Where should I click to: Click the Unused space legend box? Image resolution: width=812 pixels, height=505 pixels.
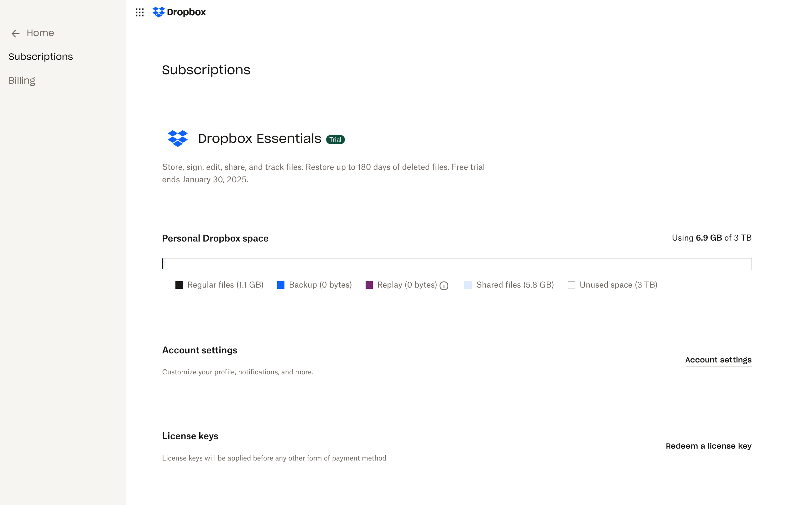pos(571,285)
